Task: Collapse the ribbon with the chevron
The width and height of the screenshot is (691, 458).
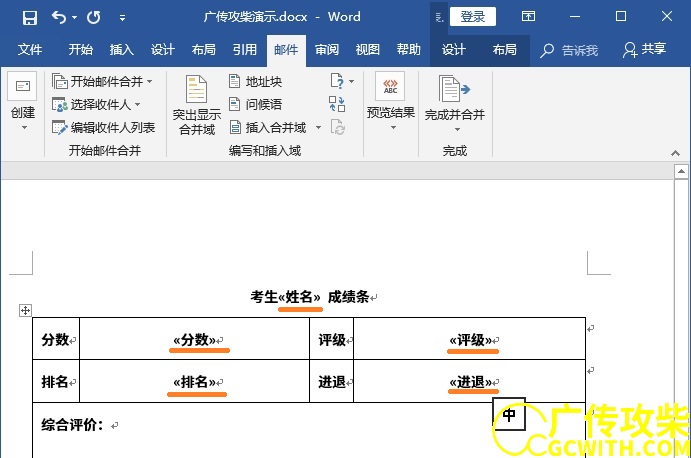Action: [x=675, y=153]
